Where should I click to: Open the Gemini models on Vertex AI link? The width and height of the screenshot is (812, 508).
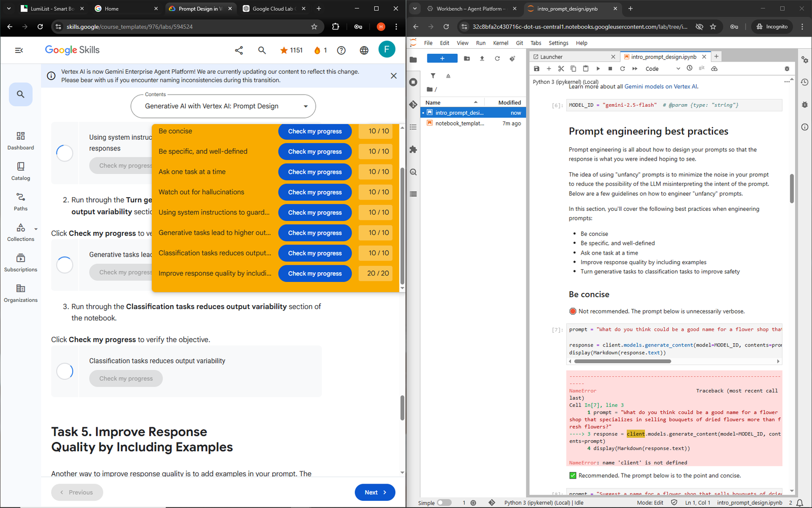tap(661, 86)
